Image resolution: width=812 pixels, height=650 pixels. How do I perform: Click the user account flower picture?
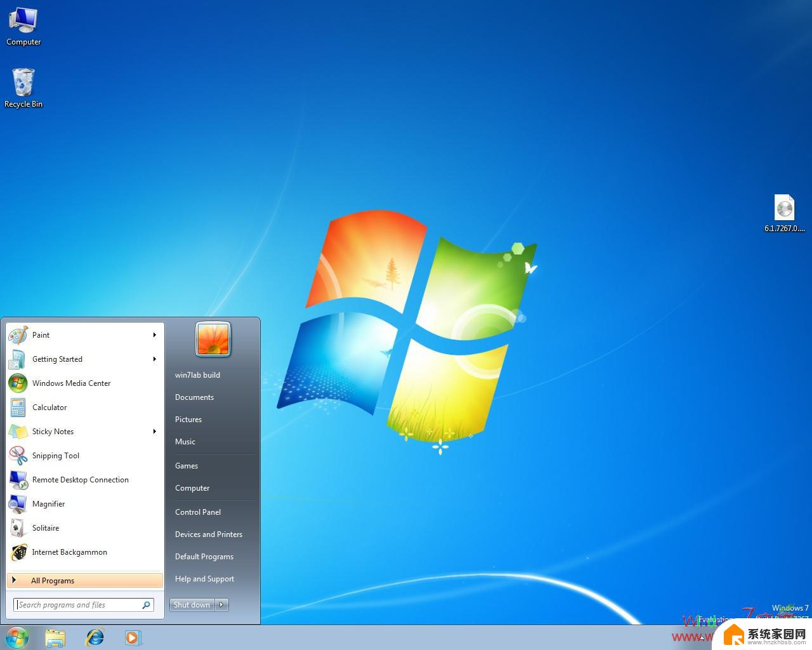click(x=213, y=339)
